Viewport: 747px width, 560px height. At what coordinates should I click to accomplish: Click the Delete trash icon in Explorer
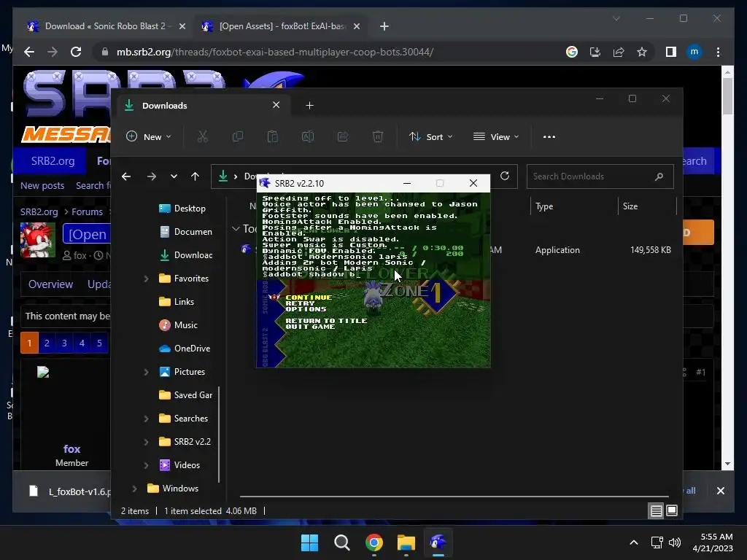click(378, 136)
